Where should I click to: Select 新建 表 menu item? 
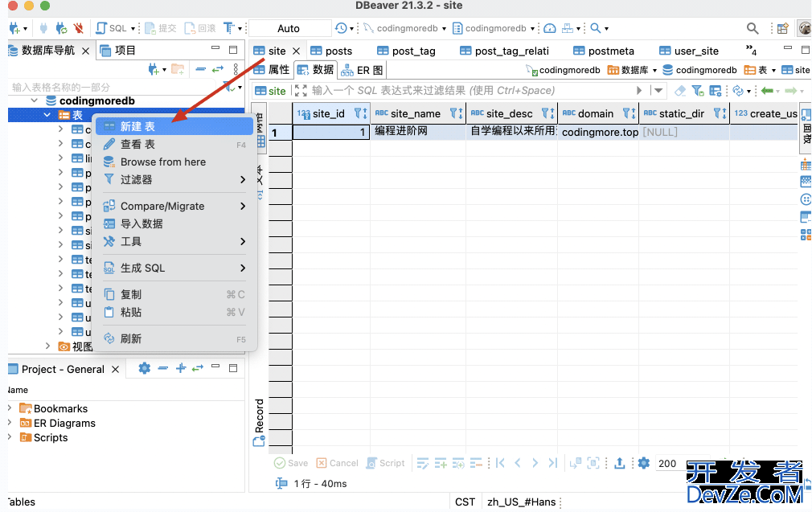pyautogui.click(x=174, y=126)
